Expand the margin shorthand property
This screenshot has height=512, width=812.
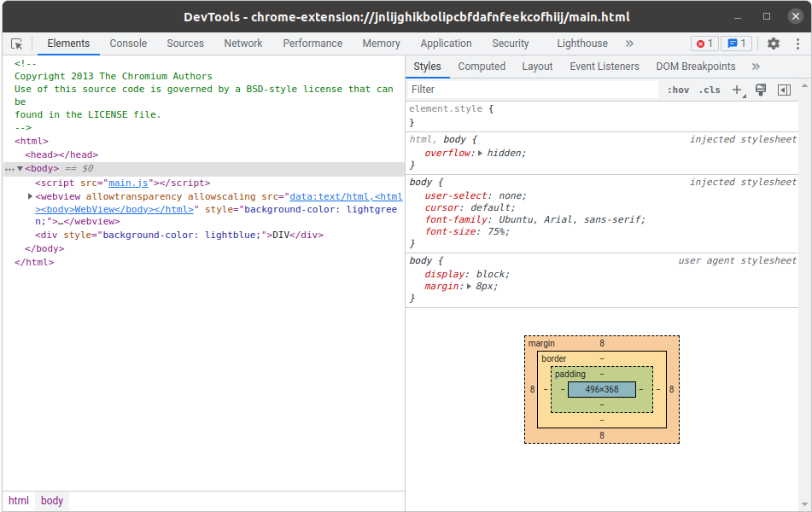[469, 286]
